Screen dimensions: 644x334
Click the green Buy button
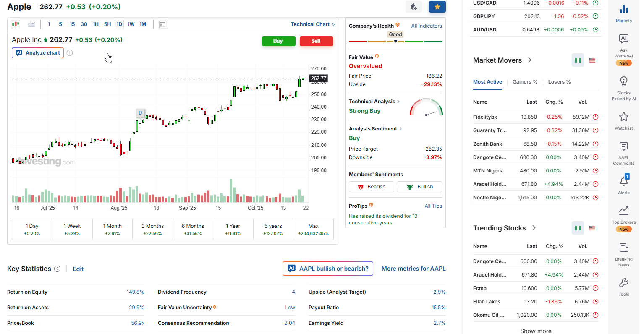point(278,41)
